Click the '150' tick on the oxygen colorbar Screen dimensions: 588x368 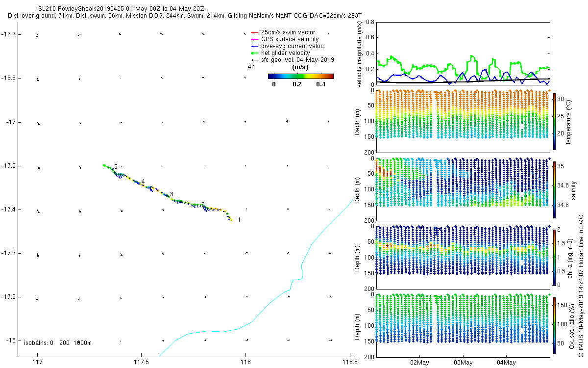point(563,305)
